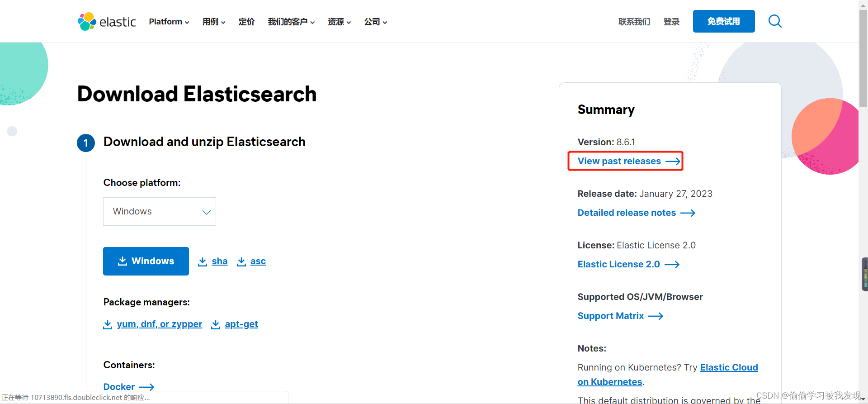
Task: Click the Summary heading
Action: pos(606,109)
